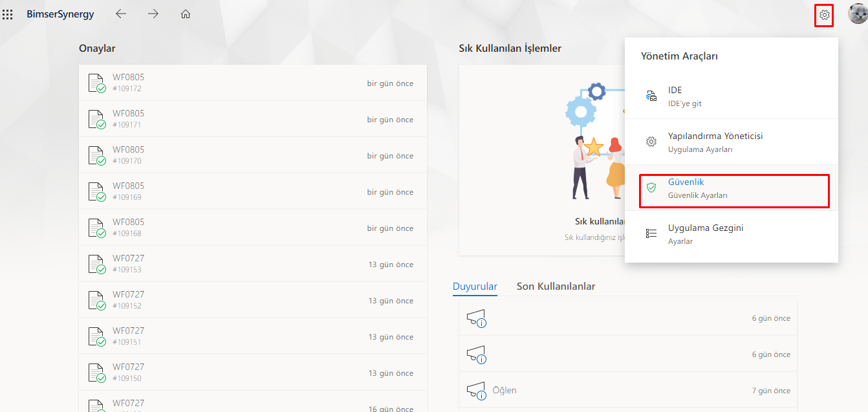Screen dimensions: 868x412
Task: Open the user profile avatar
Action: tap(858, 14)
